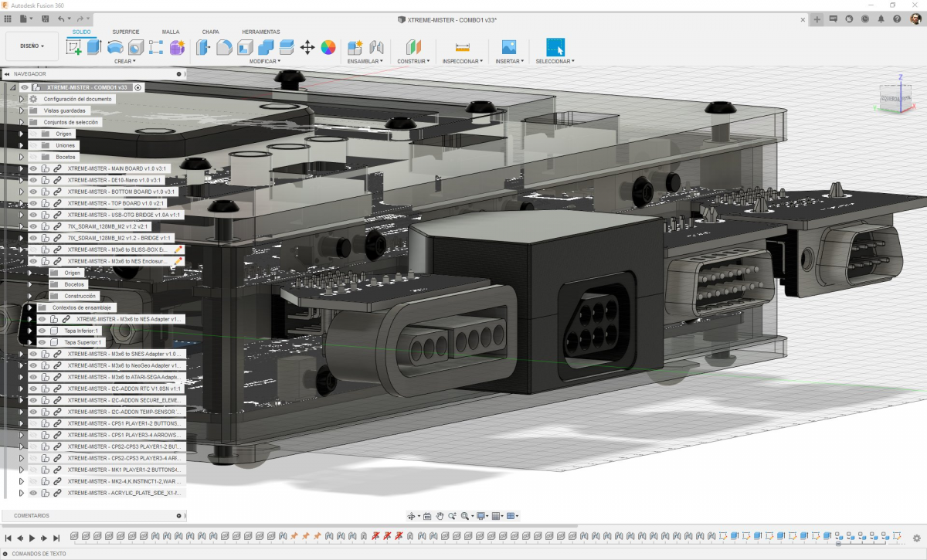This screenshot has height=560, width=927.
Task: Open the MODIFICAR dropdown menu
Action: click(266, 61)
